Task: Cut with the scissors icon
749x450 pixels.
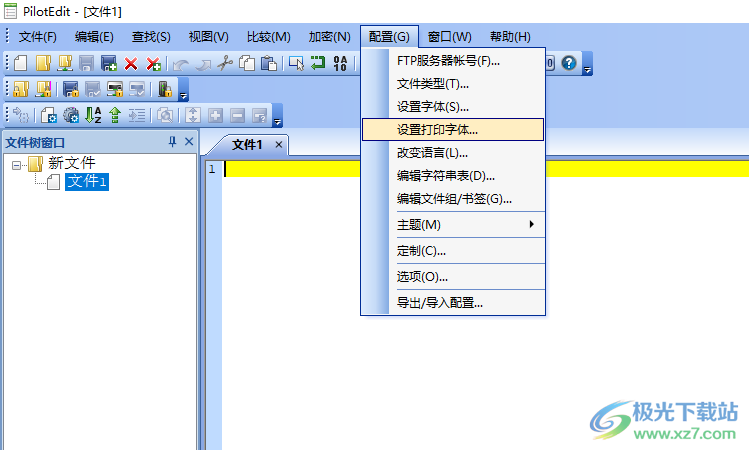Action: click(225, 63)
